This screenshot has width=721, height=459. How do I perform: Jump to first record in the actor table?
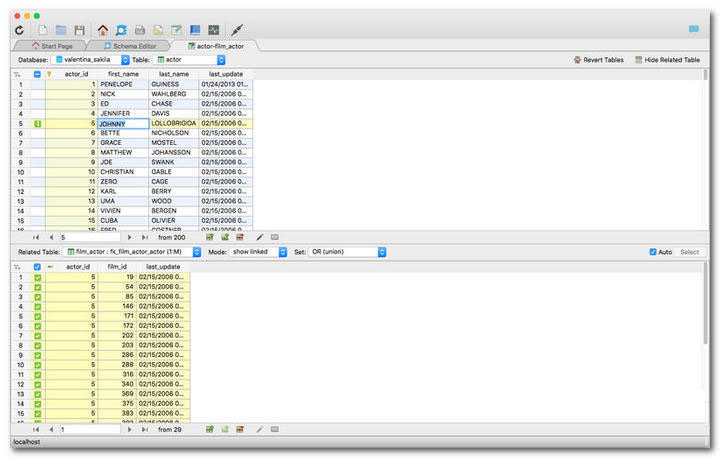[36, 237]
